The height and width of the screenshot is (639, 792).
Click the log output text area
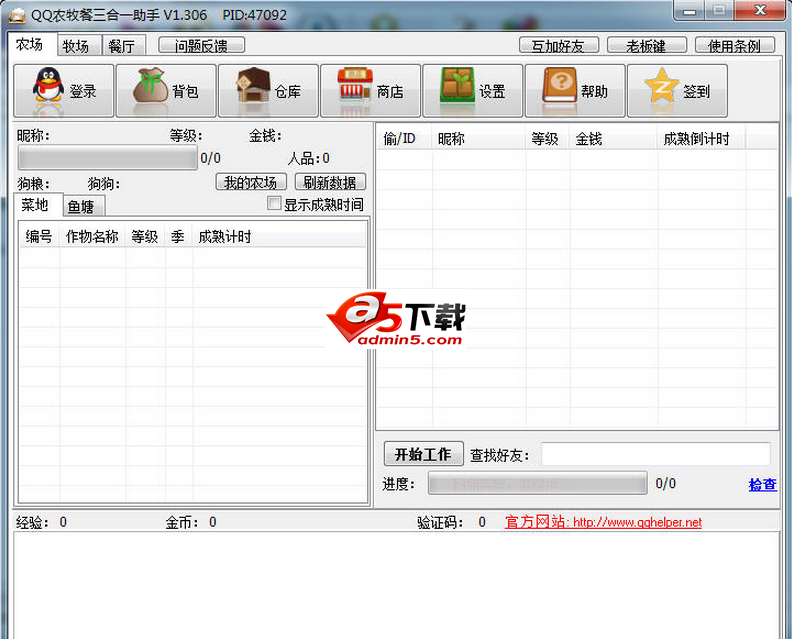coord(396,585)
